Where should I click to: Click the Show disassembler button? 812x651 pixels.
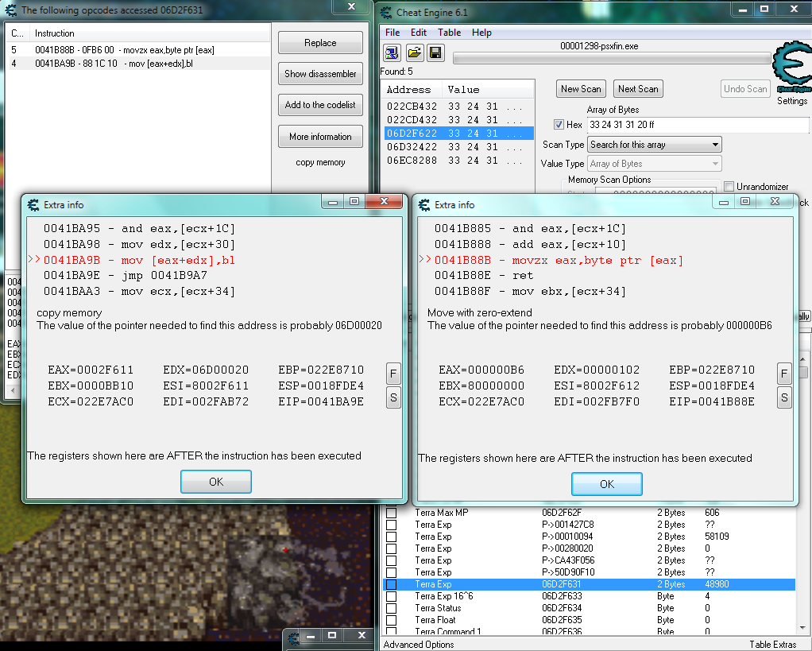click(320, 73)
